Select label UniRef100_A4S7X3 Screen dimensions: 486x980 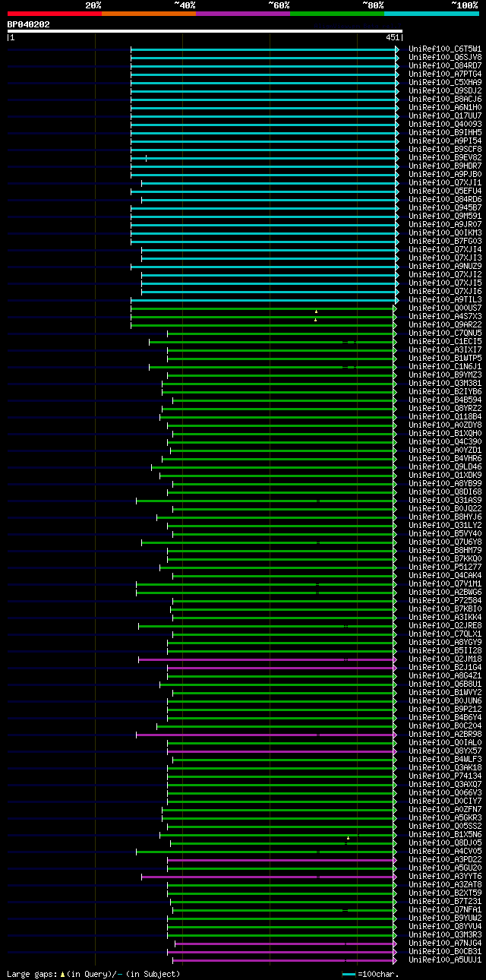click(445, 316)
